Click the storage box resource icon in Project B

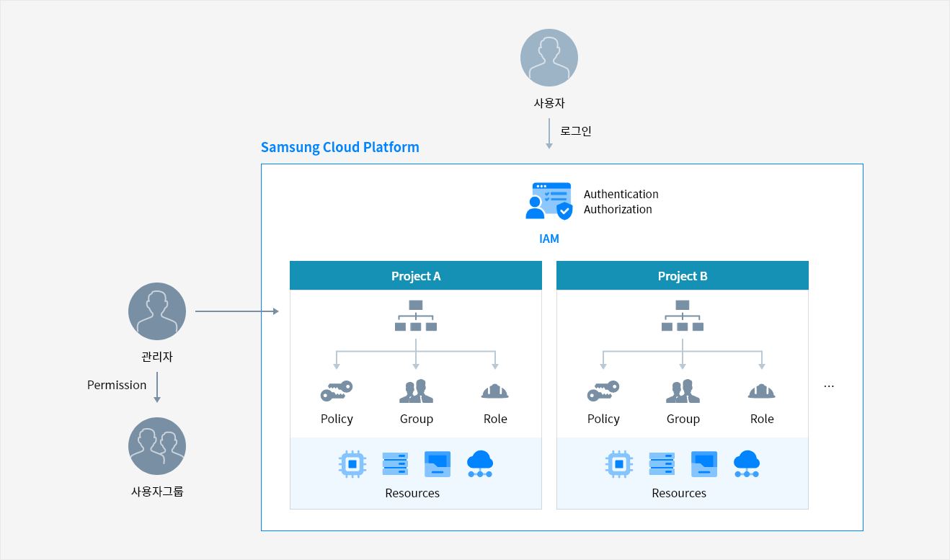pos(704,464)
